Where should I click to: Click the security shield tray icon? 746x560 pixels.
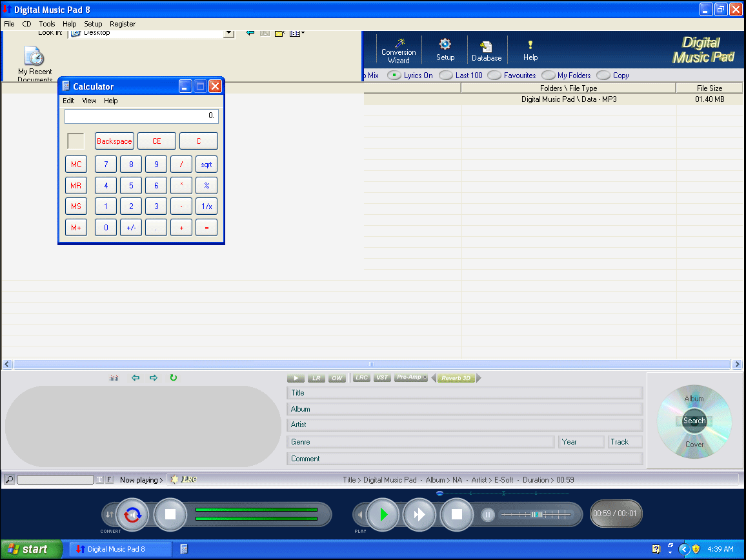[696, 549]
